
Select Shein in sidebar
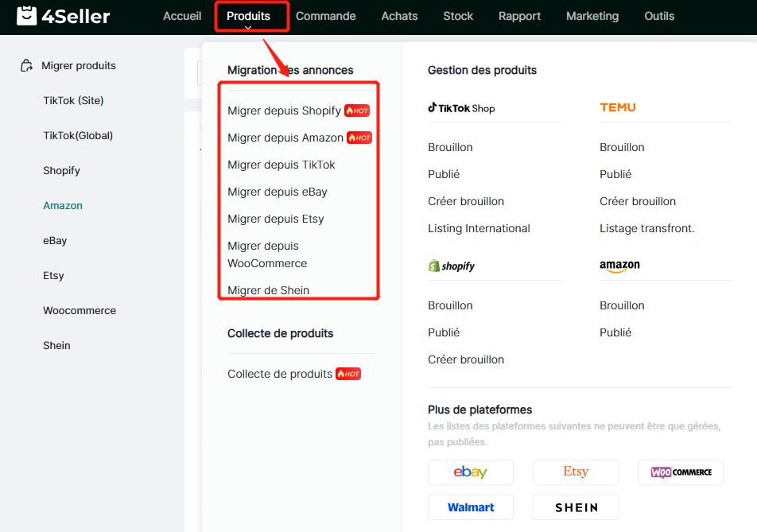[56, 346]
